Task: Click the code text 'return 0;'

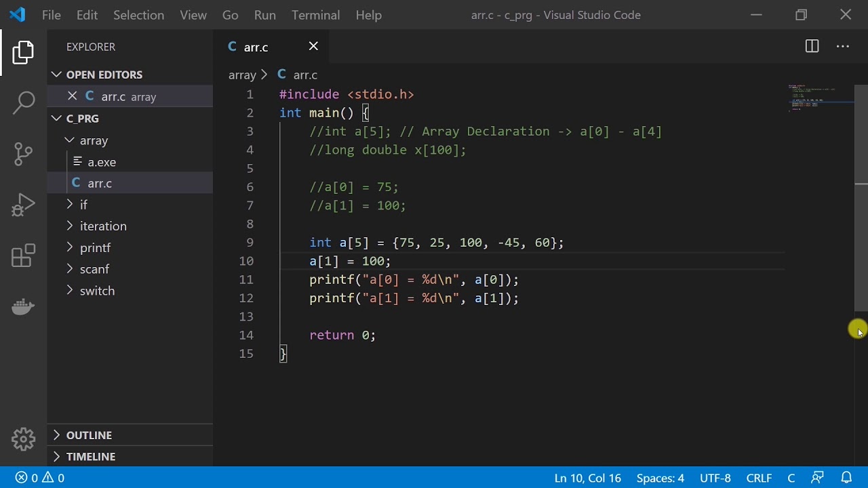Action: point(342,335)
